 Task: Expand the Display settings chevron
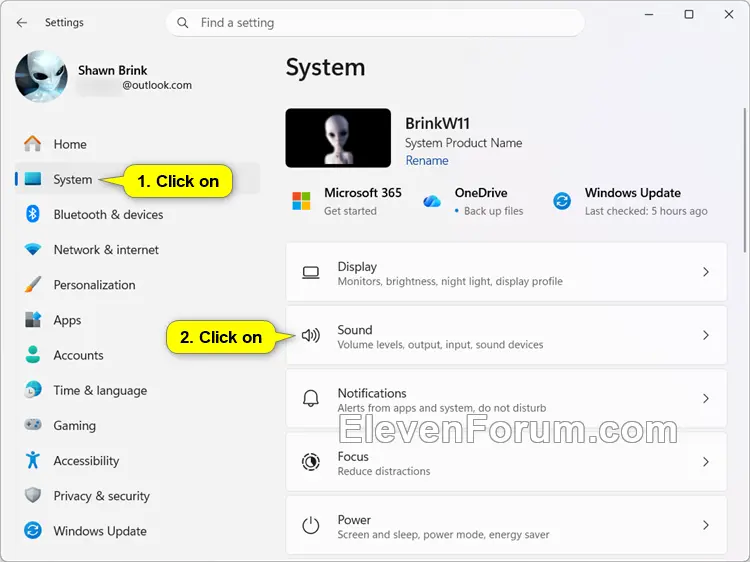[x=706, y=272]
